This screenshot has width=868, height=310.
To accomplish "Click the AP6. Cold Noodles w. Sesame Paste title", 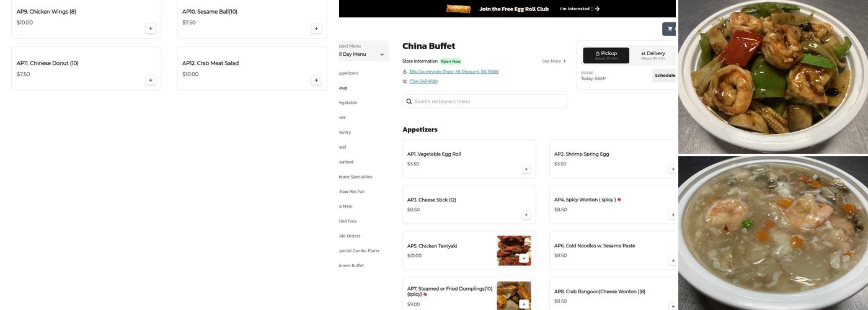I will coord(595,246).
